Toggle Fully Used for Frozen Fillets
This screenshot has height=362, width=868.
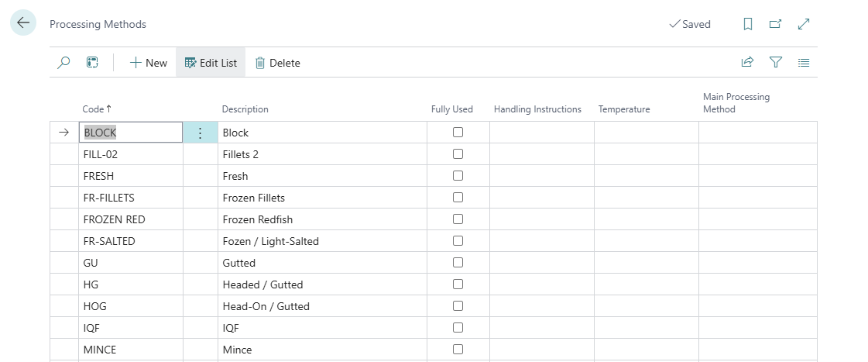[x=458, y=197]
